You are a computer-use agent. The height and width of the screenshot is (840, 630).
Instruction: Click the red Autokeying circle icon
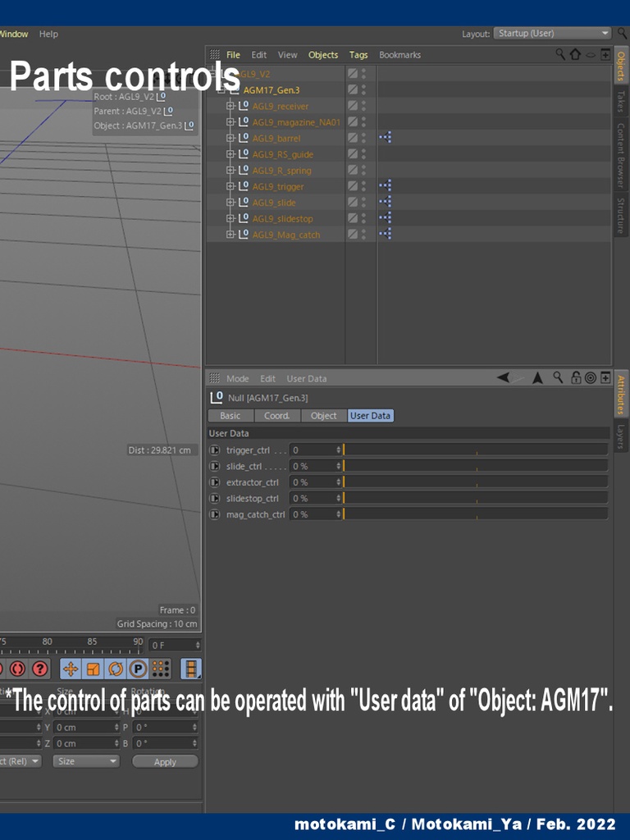pos(17,669)
